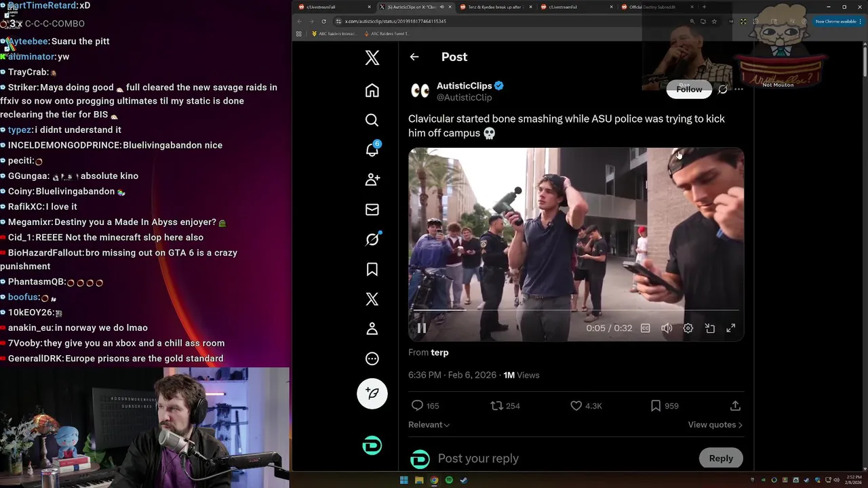Screen dimensions: 868x488
Task: Switch to AutisticClips on X tab
Action: pyautogui.click(x=415, y=7)
